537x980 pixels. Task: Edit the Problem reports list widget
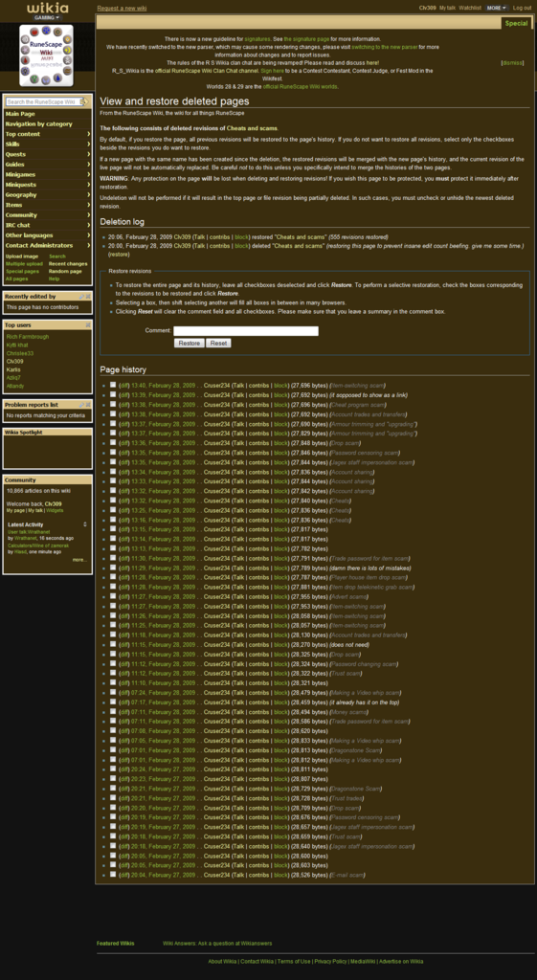(81, 405)
